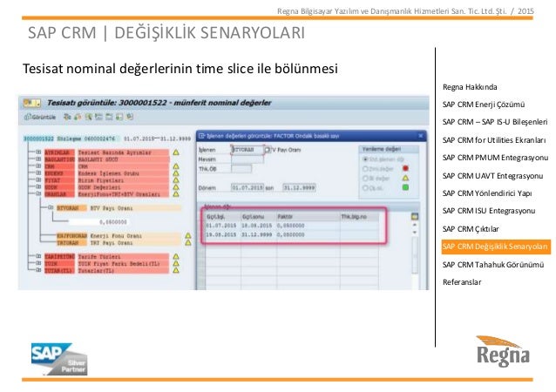The height and width of the screenshot is (392, 556).
Task: Click value 0,0600000 under BTVORAN node
Action: click(112, 222)
